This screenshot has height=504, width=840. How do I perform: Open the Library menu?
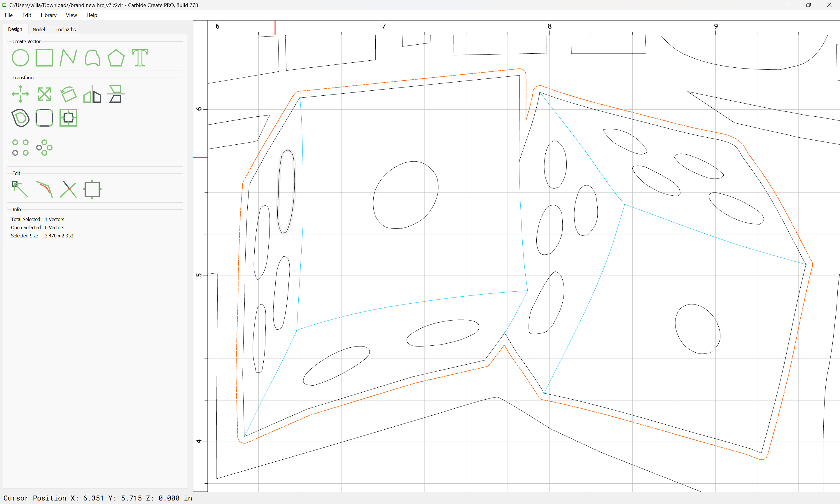click(48, 15)
